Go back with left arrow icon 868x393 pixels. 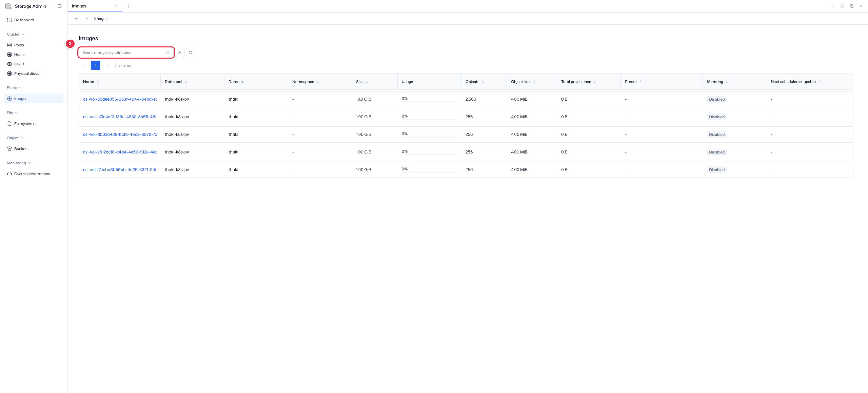pos(77,19)
